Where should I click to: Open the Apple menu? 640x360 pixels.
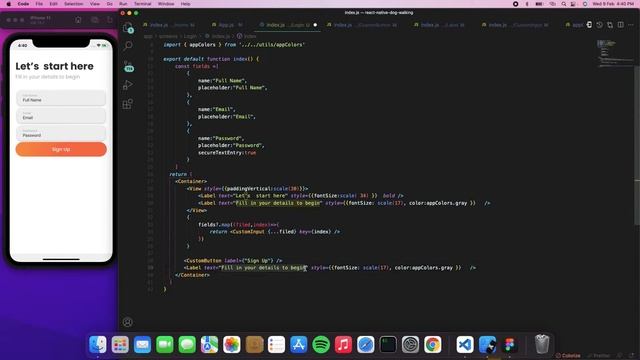(9, 4)
